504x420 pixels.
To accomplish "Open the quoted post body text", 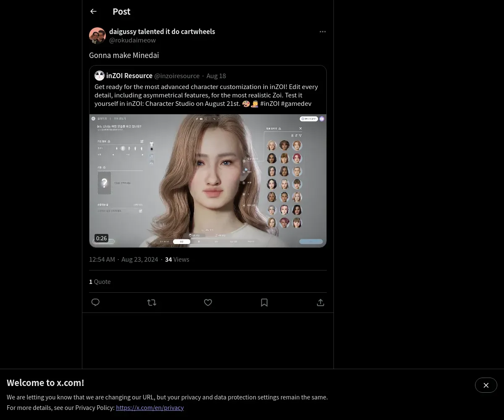I will (x=206, y=95).
